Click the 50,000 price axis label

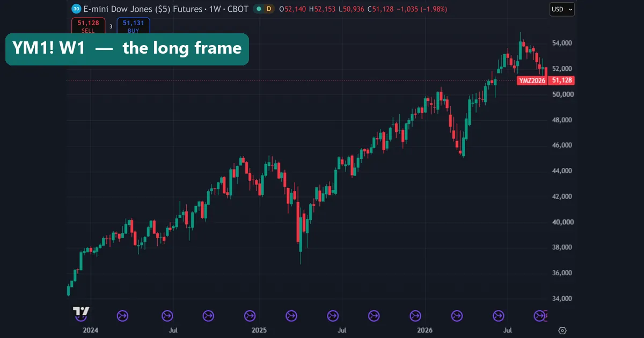[x=562, y=94]
